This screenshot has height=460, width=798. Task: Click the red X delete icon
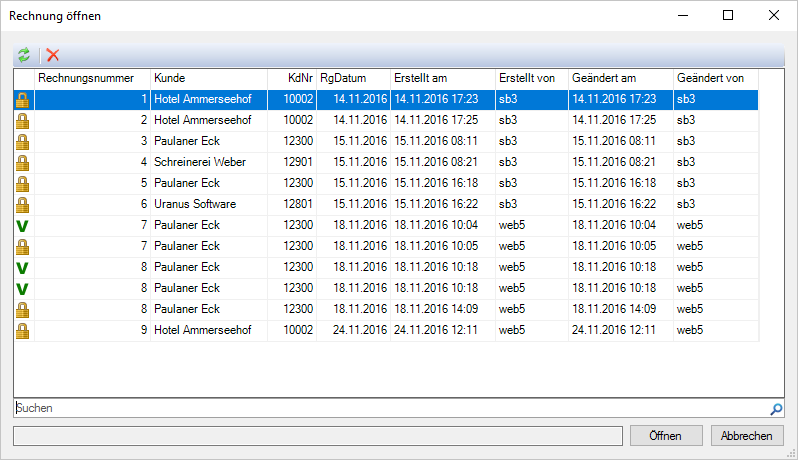53,56
